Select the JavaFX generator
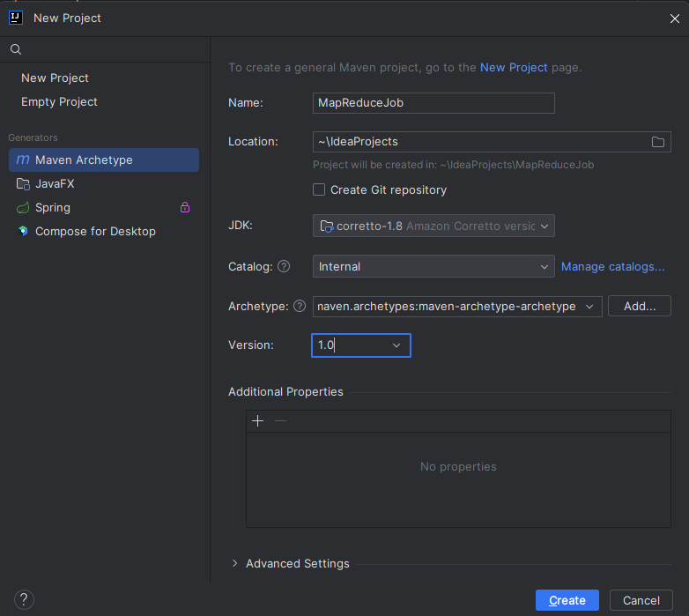The image size is (689, 616). coord(55,183)
